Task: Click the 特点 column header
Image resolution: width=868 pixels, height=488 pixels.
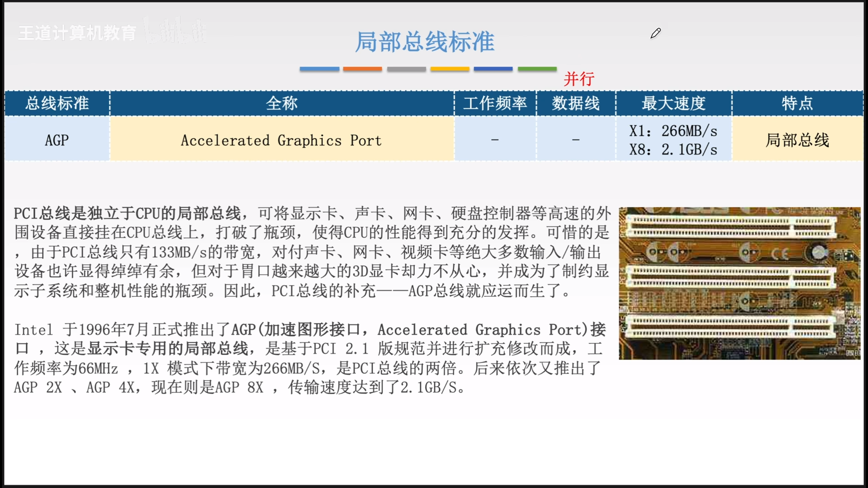Action: click(x=797, y=103)
